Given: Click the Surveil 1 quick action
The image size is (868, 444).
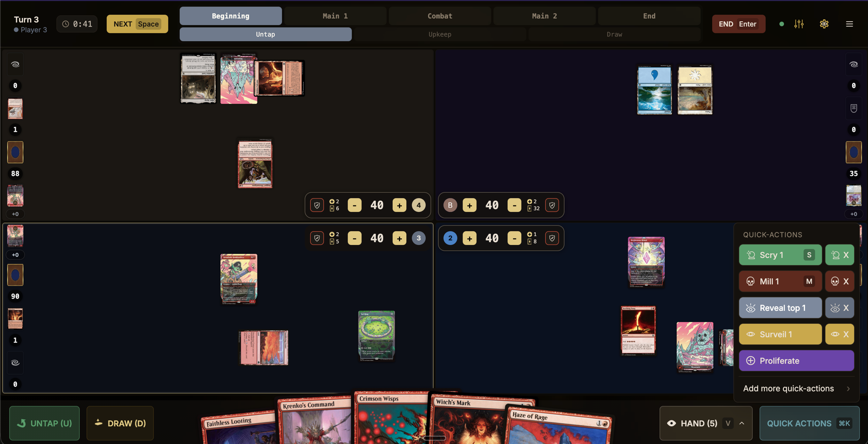Looking at the screenshot, I should point(780,334).
